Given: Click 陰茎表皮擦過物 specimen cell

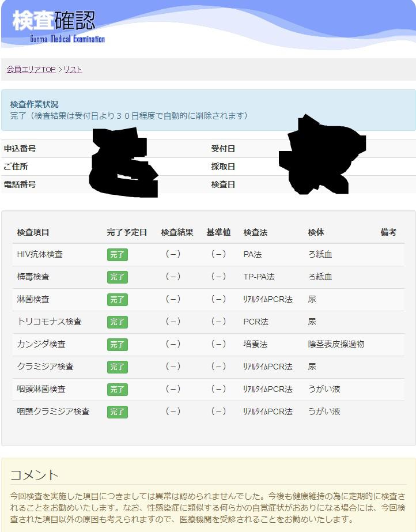Looking at the screenshot, I should (x=336, y=344).
